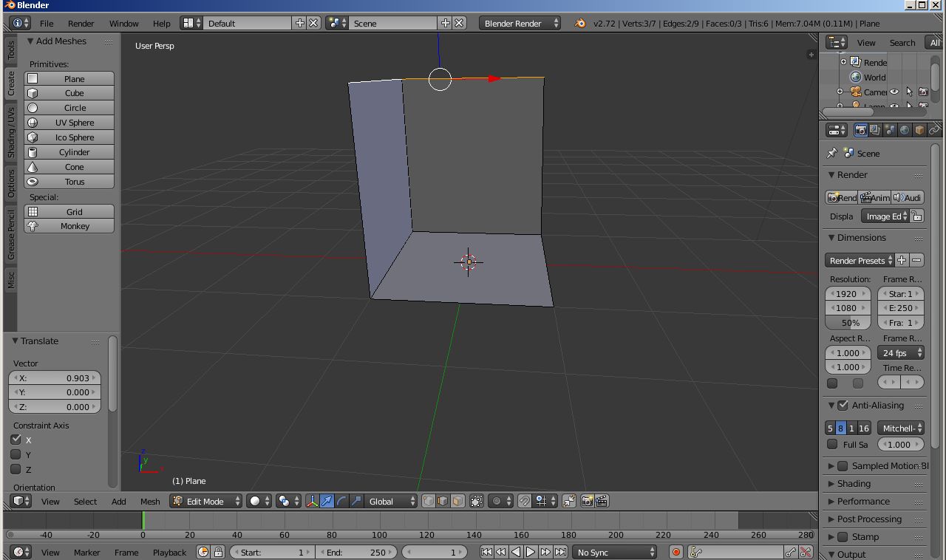
Task: Open the Edit Mode dropdown
Action: pyautogui.click(x=205, y=501)
